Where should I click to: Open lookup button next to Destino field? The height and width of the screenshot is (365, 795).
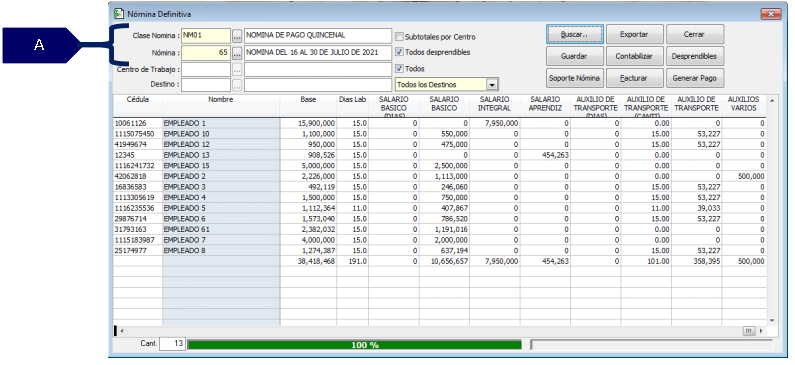click(x=237, y=85)
